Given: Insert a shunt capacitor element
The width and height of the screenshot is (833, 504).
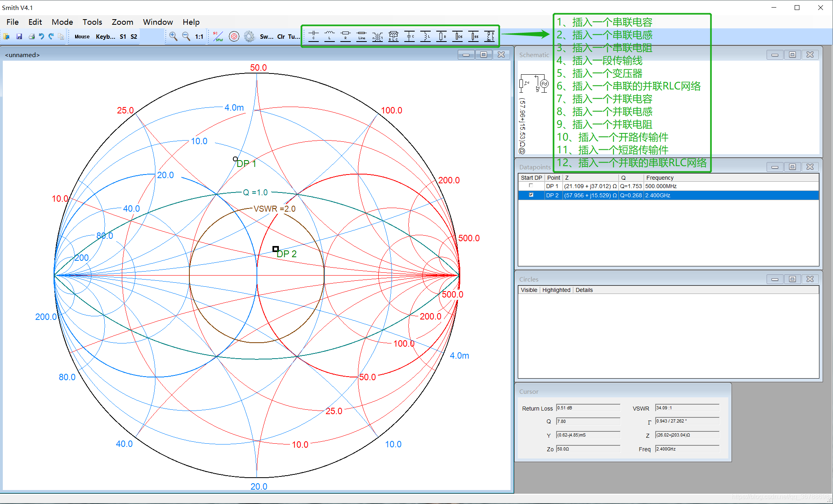Looking at the screenshot, I should point(410,36).
